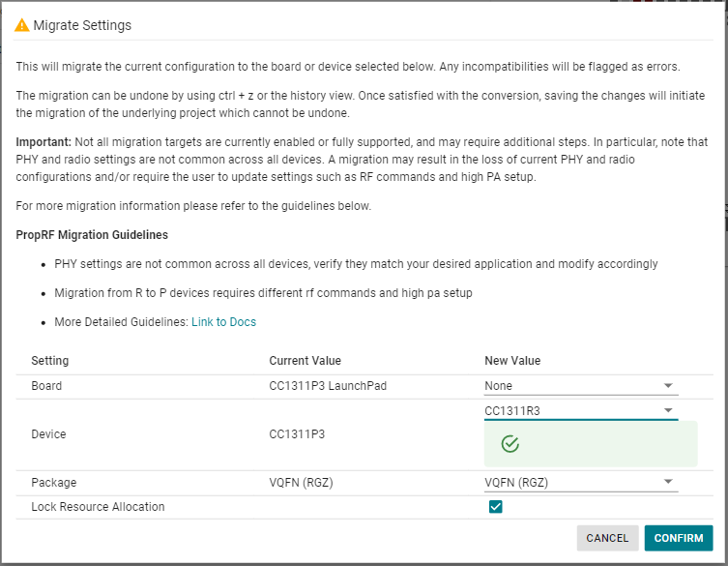Expand the Device dropdown showing CC1311R3
The height and width of the screenshot is (566, 728).
click(580, 410)
